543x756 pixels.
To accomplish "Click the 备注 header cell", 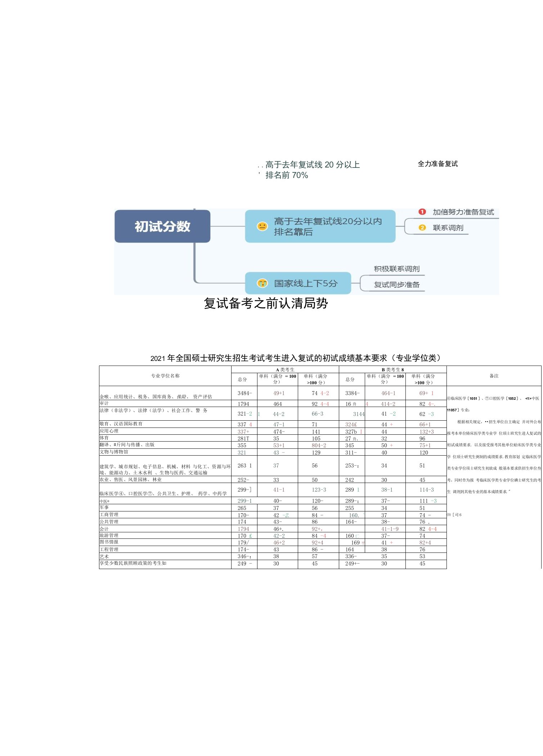I will tap(494, 376).
